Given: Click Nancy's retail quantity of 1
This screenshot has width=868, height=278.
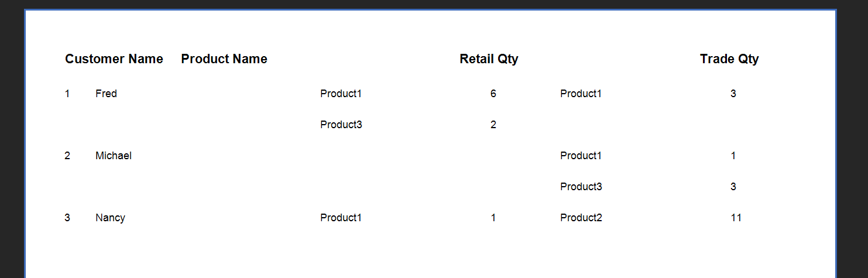Looking at the screenshot, I should (x=493, y=218).
